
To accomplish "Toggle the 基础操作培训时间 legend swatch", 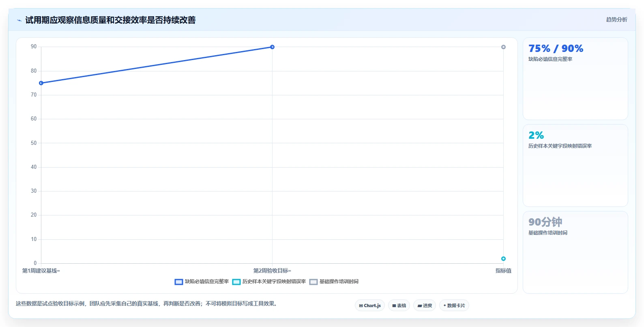I will [x=313, y=282].
